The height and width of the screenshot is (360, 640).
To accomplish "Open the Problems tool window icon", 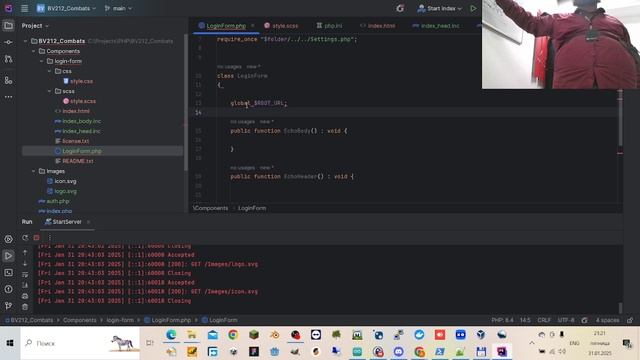I will coord(8,289).
